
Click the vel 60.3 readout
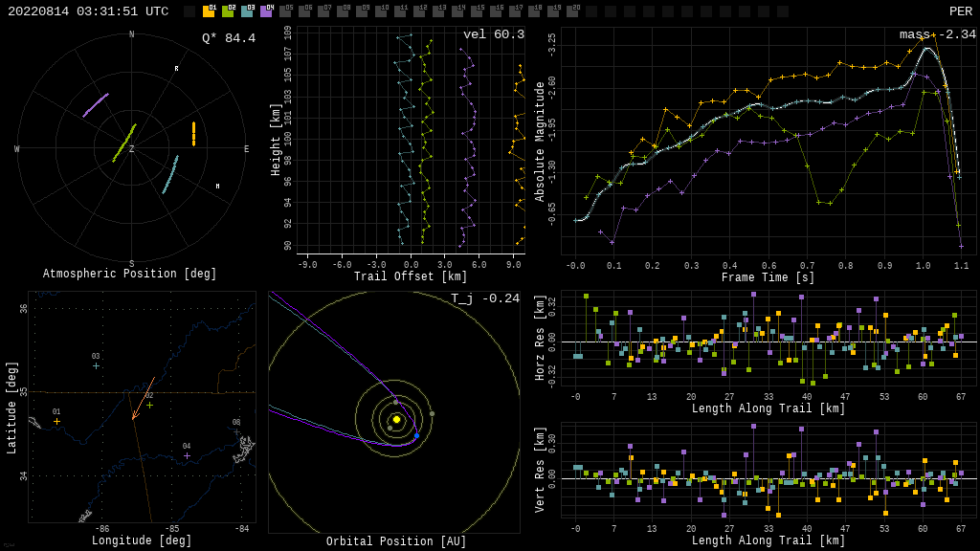click(494, 35)
